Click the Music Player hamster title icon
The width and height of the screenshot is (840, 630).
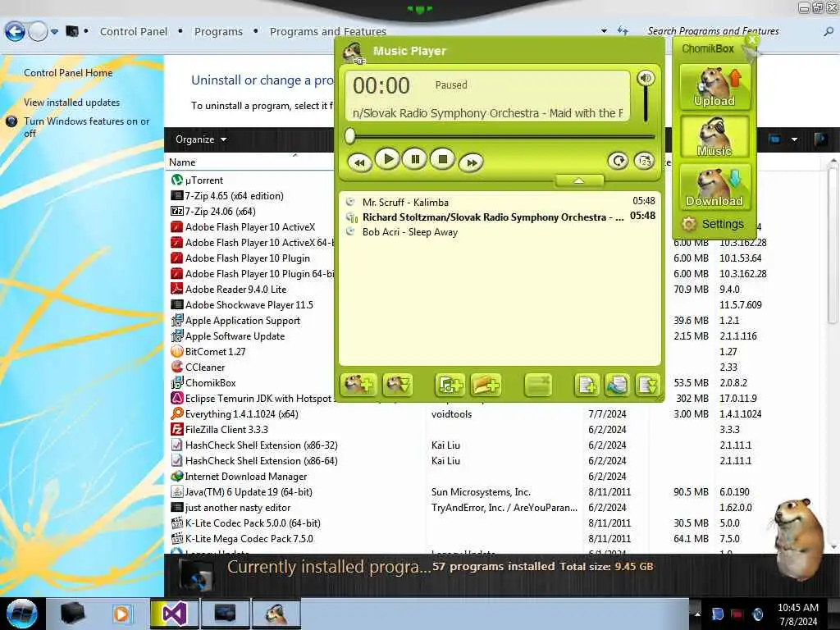click(354, 52)
